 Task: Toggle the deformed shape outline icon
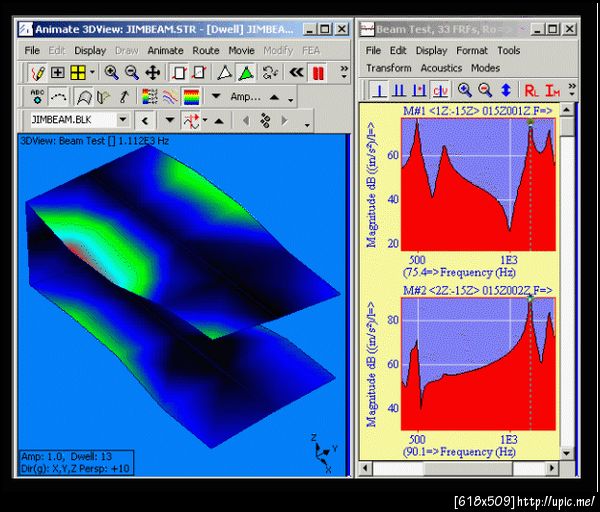(84, 97)
